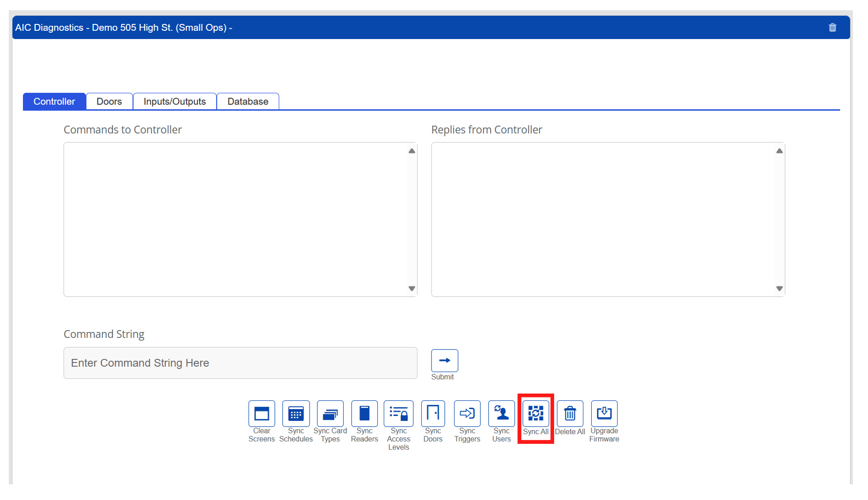Run the Sync Users action

point(501,414)
